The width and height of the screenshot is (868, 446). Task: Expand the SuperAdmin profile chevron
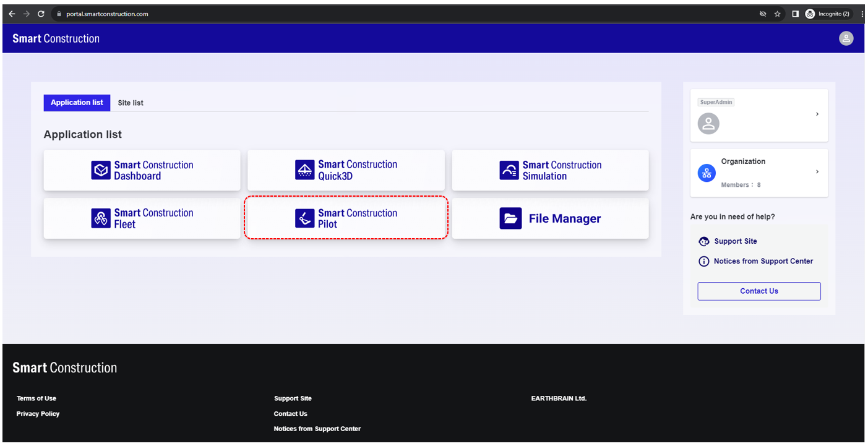pyautogui.click(x=817, y=114)
